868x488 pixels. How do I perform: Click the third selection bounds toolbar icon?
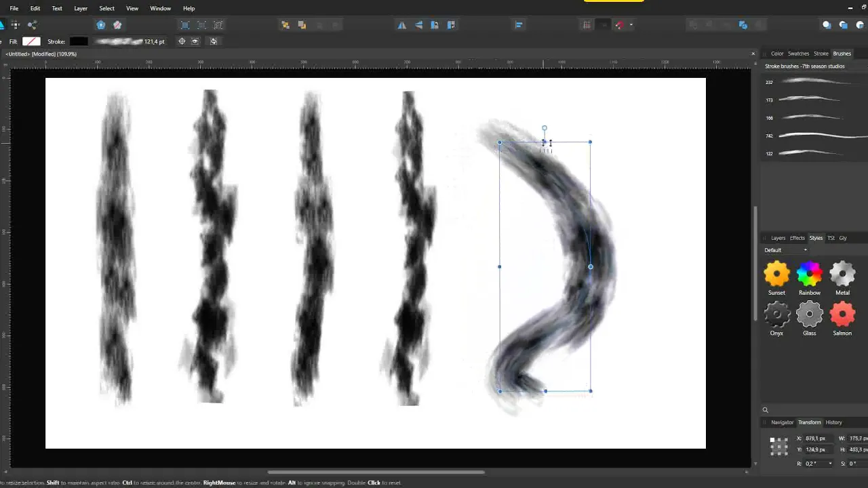coord(218,25)
